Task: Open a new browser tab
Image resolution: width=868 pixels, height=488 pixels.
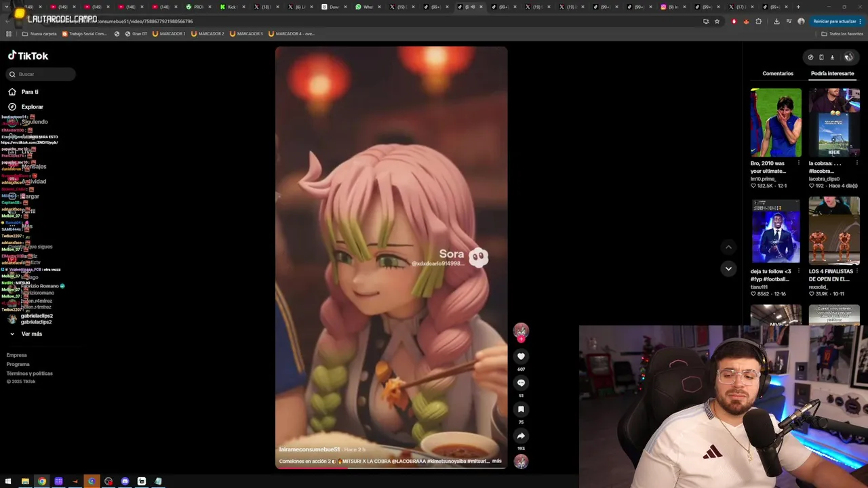Action: pos(798,7)
